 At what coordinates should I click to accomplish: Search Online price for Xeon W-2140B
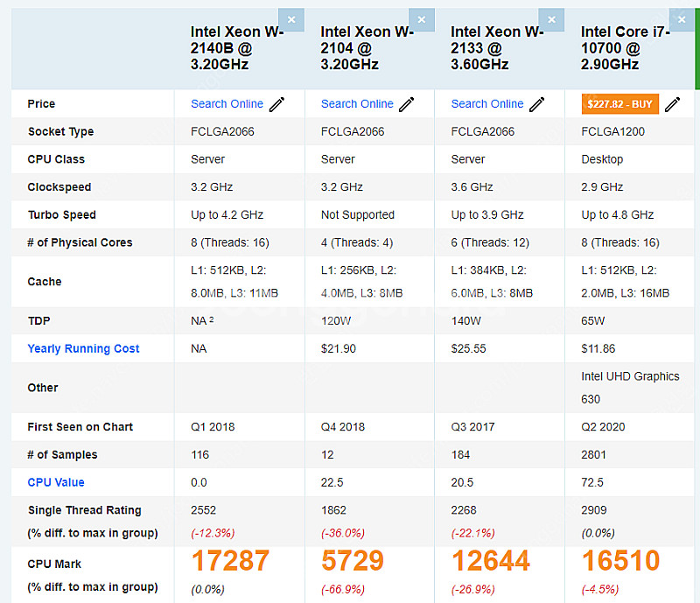pos(227,103)
